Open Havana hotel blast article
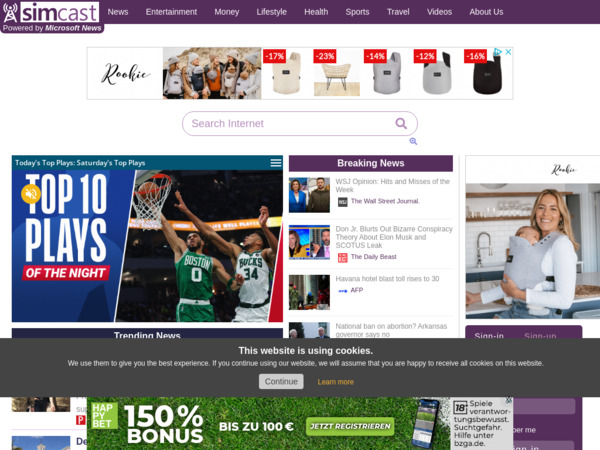Screen dimensions: 600x450 pyautogui.click(x=387, y=279)
